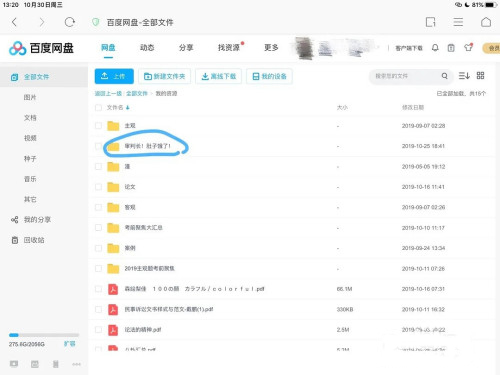Tap the green security shield icon
Viewport: 500px width, 375px height.
[x=96, y=22]
